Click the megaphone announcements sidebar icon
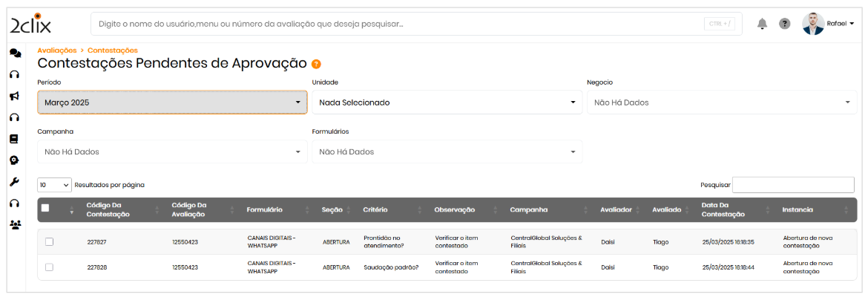This screenshot has width=868, height=303. click(14, 96)
